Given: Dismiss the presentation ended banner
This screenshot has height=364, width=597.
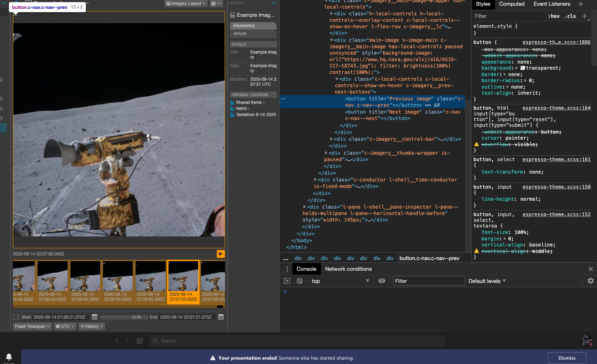Looking at the screenshot, I should click(567, 358).
